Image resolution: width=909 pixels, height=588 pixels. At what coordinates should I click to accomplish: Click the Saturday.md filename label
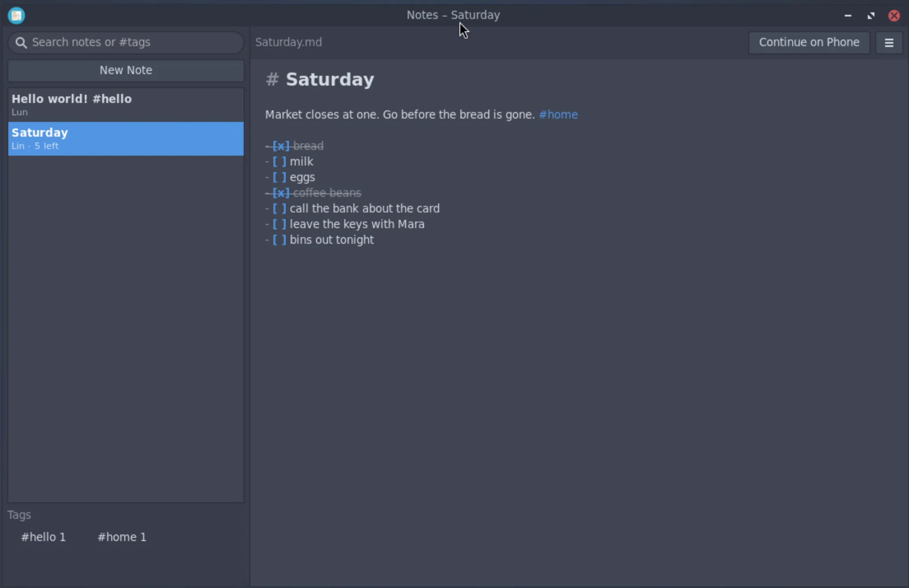tap(289, 42)
